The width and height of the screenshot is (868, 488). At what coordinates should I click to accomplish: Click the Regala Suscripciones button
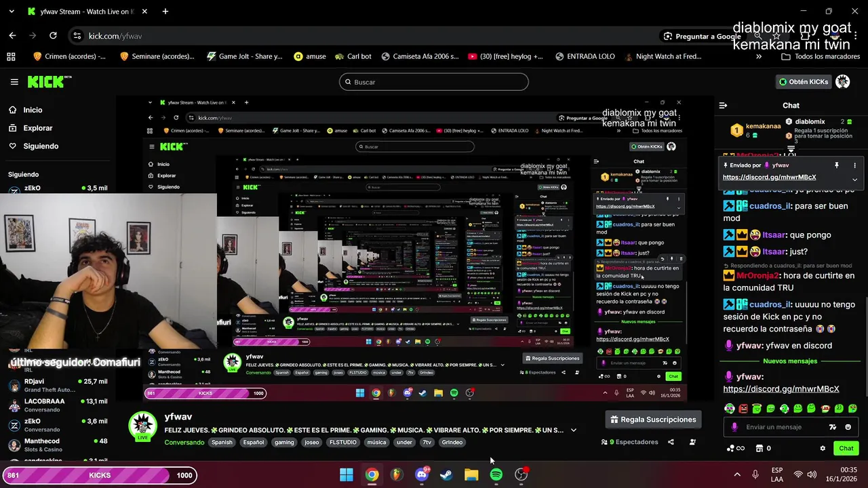pos(653,420)
